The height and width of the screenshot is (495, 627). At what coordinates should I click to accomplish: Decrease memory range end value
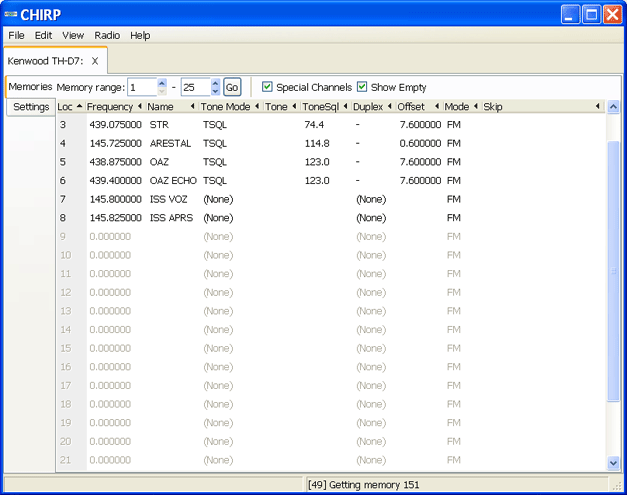point(215,92)
